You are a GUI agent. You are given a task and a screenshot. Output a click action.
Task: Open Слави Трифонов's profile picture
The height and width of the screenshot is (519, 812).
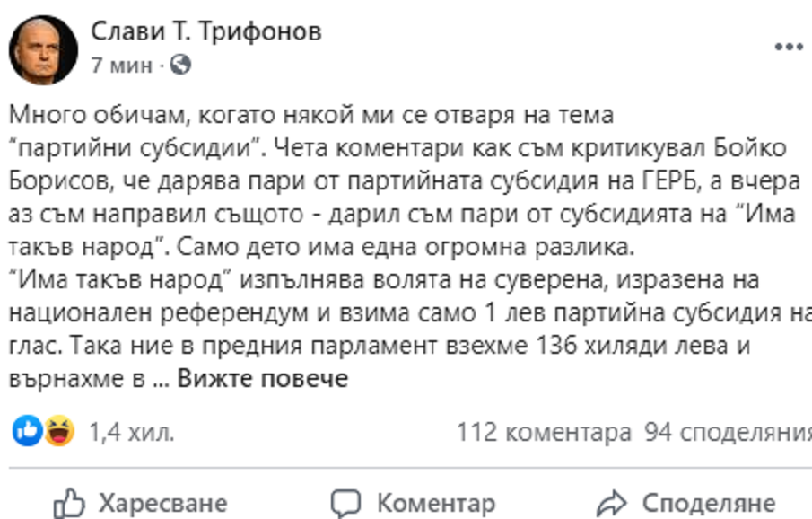[x=43, y=50]
